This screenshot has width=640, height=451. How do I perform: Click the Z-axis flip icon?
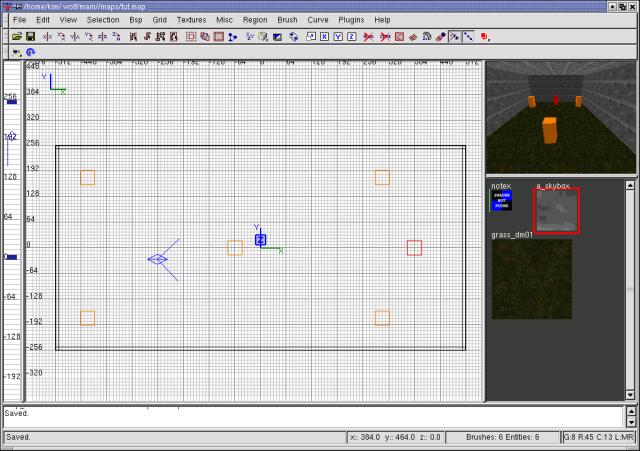point(102,37)
